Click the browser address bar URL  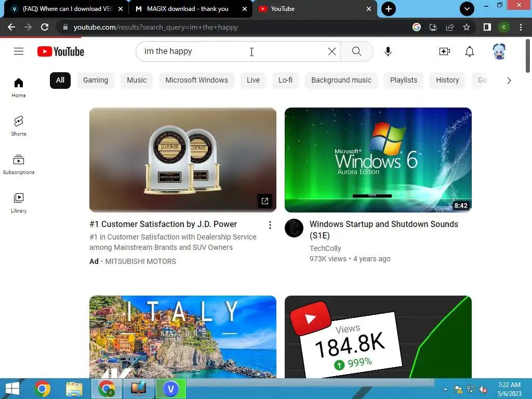(x=155, y=27)
